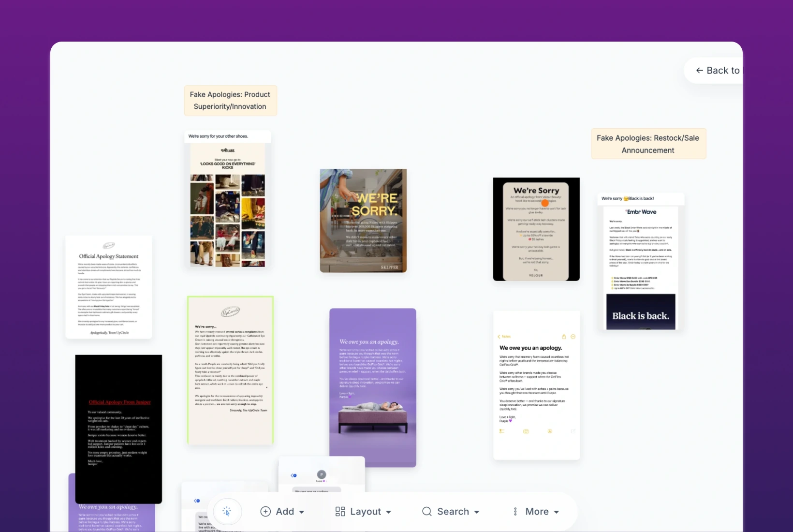Open the Notes We owe you an apology card
The image size is (793, 532).
tap(536, 385)
